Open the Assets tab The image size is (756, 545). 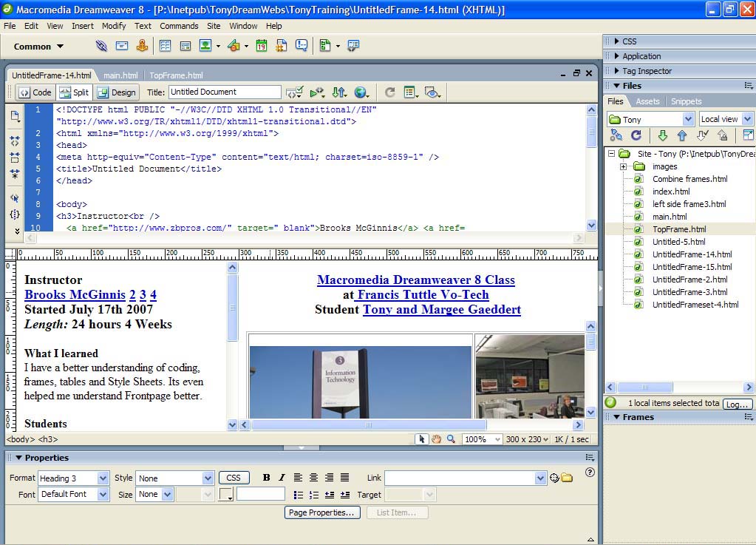pos(647,101)
